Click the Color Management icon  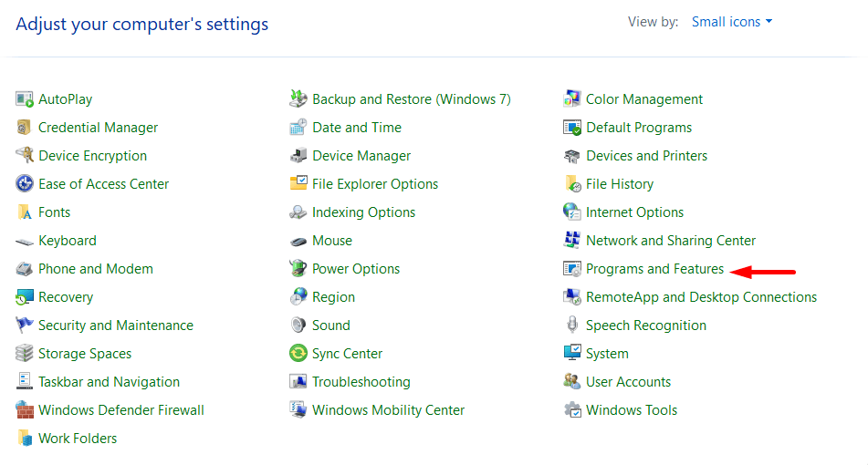click(x=572, y=99)
